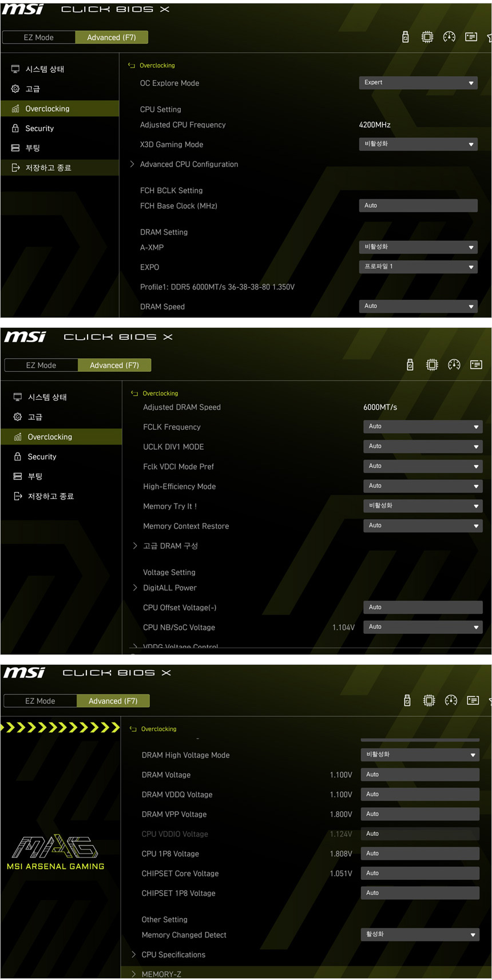Click the FCH Base Clock (MHz) input field
Viewport: 492px width, 980px height.
[418, 205]
